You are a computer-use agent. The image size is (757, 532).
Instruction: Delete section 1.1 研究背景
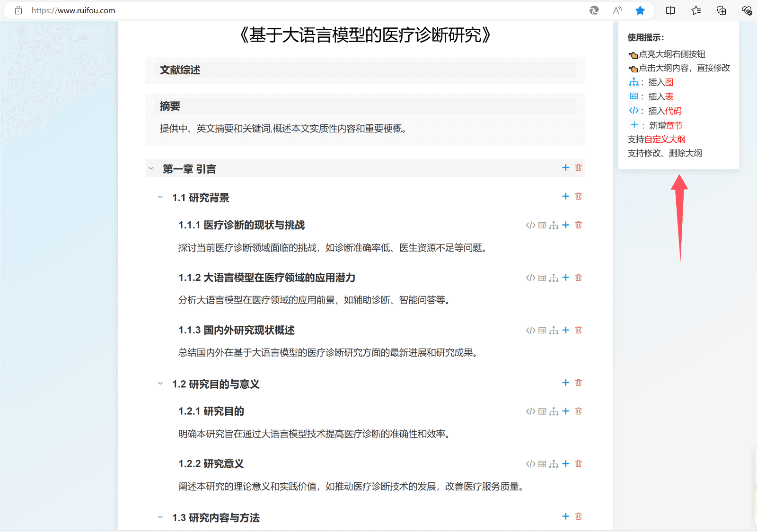click(x=578, y=196)
